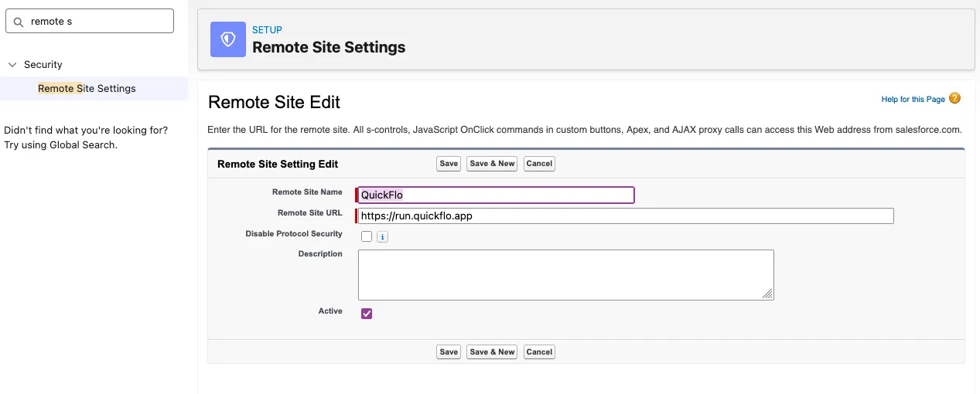Click the info icon beside Disable Protocol Security
The image size is (980, 394).
[x=382, y=237]
